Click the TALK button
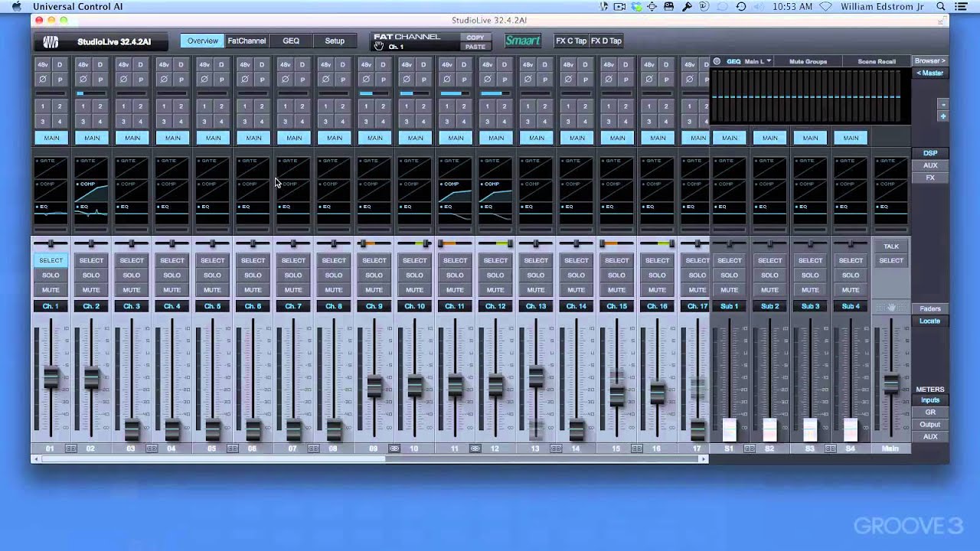The image size is (980, 551). coord(891,246)
